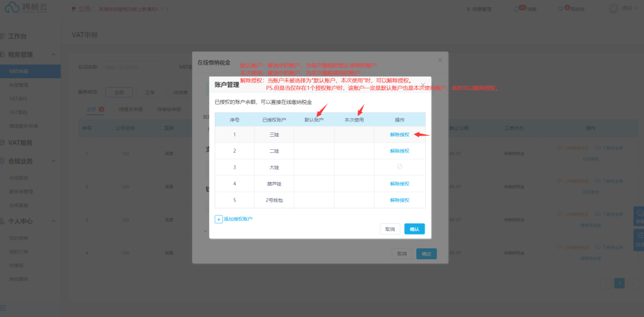This screenshot has height=317, width=644.
Task: Click 取消 in the 在线缴纳税金 dialog
Action: [402, 254]
